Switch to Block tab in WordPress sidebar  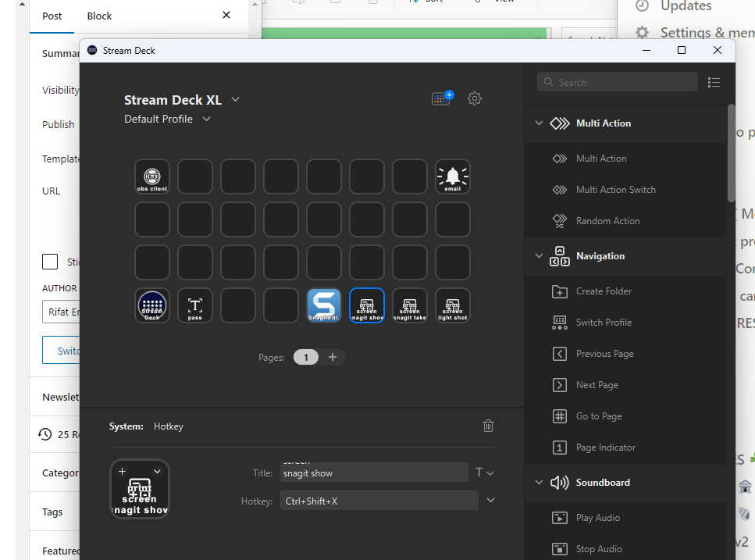coord(99,16)
